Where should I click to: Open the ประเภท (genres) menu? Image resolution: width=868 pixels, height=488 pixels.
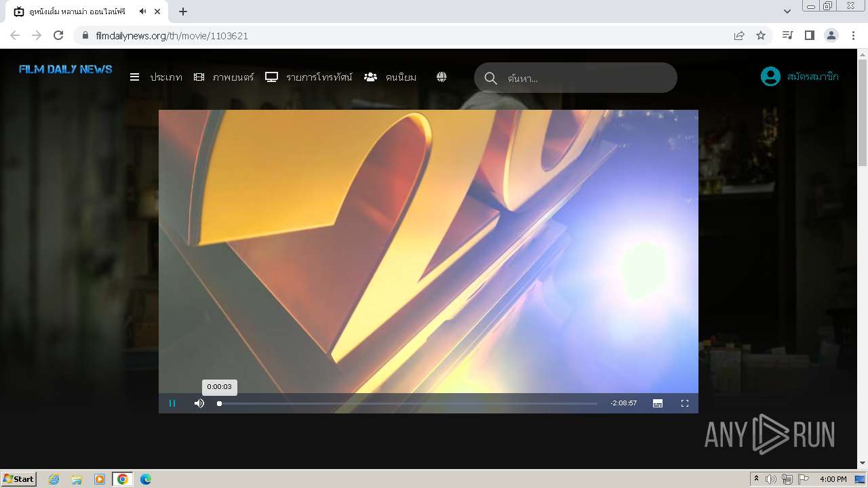(x=166, y=77)
